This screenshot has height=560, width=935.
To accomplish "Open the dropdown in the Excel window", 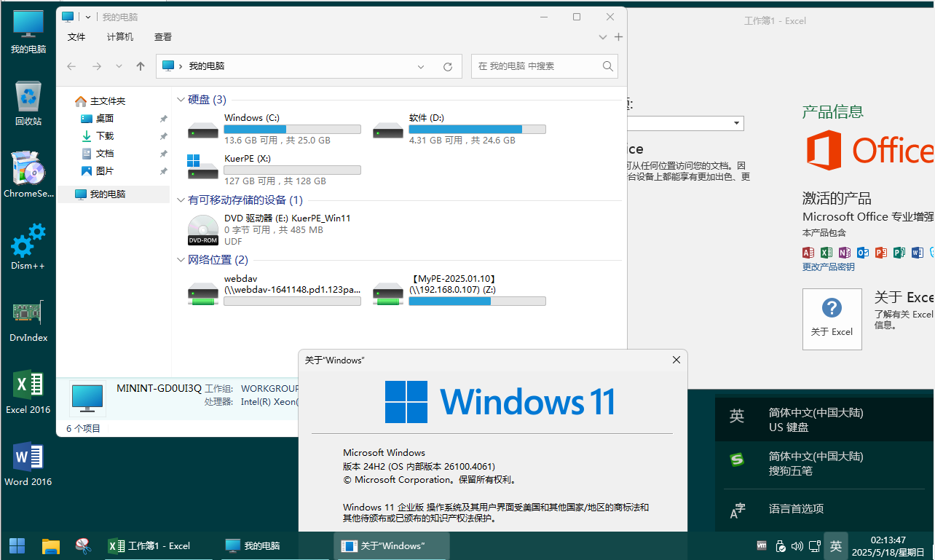I will [x=737, y=124].
